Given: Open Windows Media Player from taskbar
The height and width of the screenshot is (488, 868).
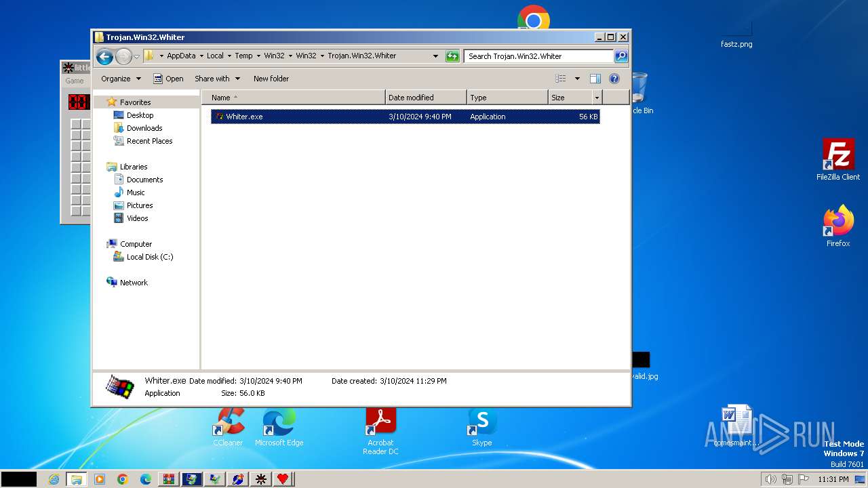Looking at the screenshot, I should 100,479.
